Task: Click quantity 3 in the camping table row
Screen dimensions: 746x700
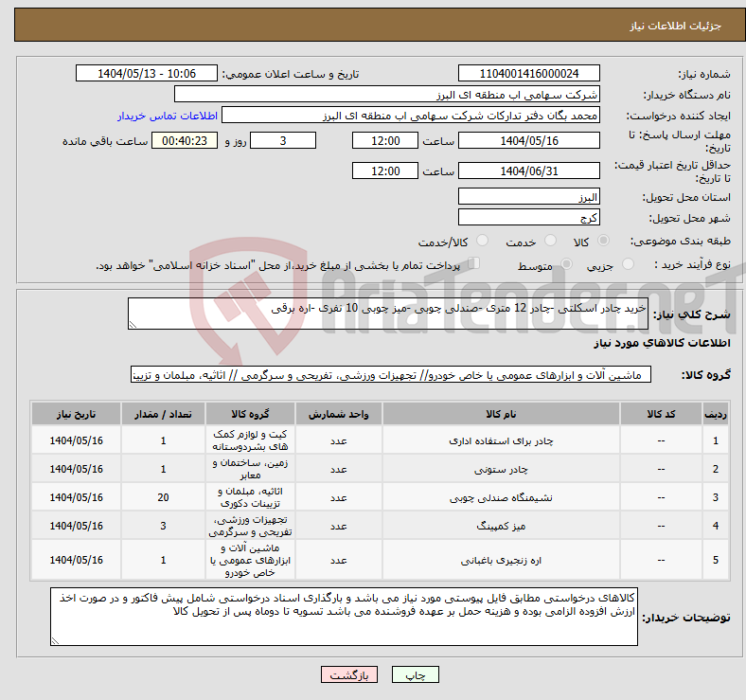Action: (163, 526)
